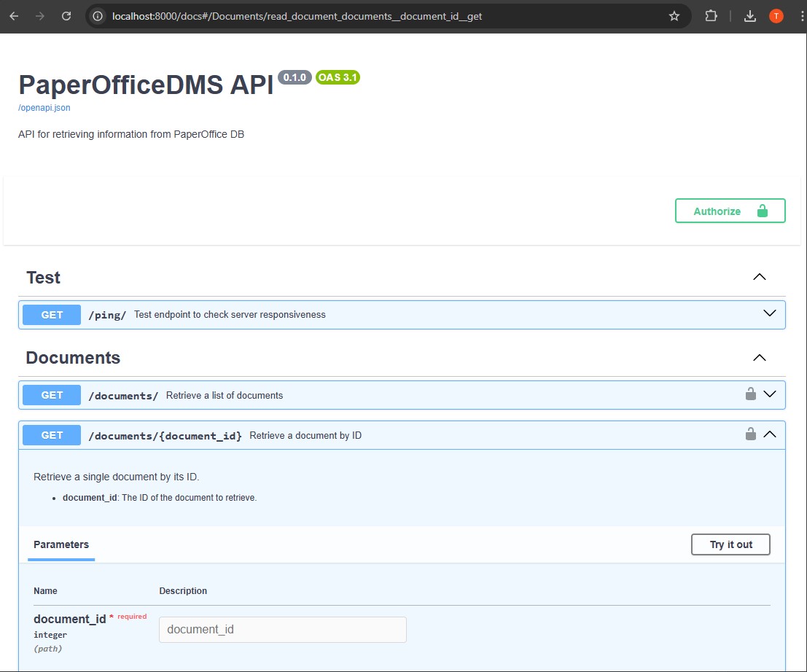Select the Parameters tab
This screenshot has width=807, height=672.
[x=61, y=544]
